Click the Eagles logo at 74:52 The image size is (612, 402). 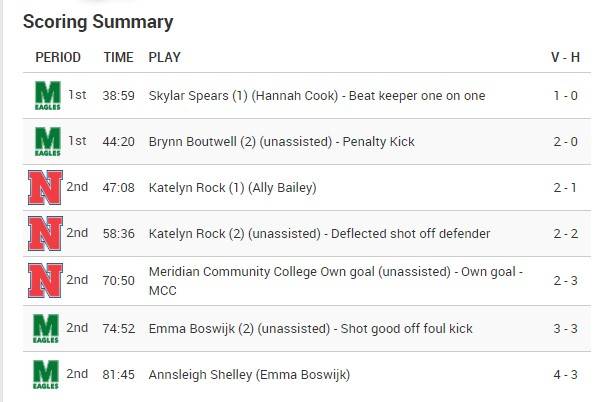(x=46, y=329)
